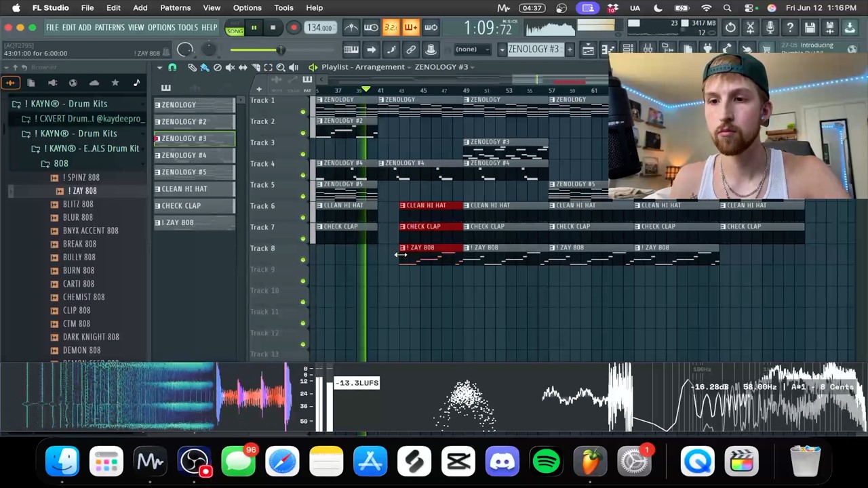Viewport: 868px width, 488px height.
Task: Click the arrow step edit icon
Action: click(x=371, y=49)
